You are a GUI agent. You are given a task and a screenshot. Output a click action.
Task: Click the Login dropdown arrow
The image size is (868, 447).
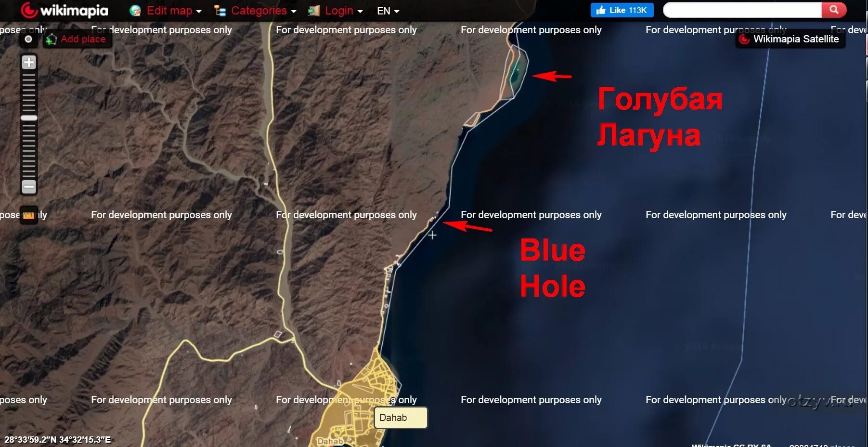pyautogui.click(x=360, y=12)
